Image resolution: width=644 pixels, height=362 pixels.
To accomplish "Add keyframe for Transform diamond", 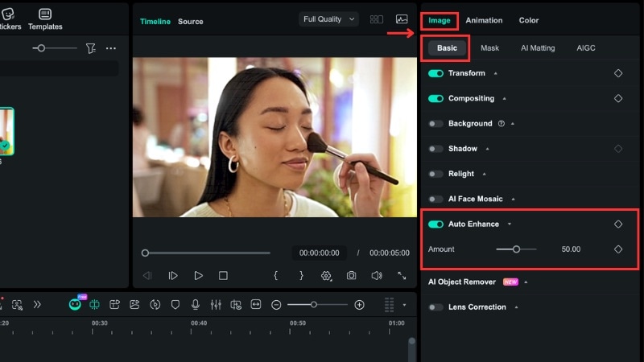I will [x=618, y=73].
